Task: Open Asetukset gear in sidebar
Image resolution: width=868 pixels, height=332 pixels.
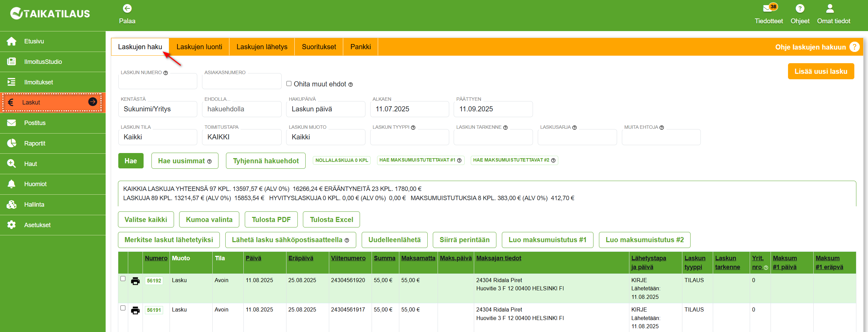Action: point(12,225)
